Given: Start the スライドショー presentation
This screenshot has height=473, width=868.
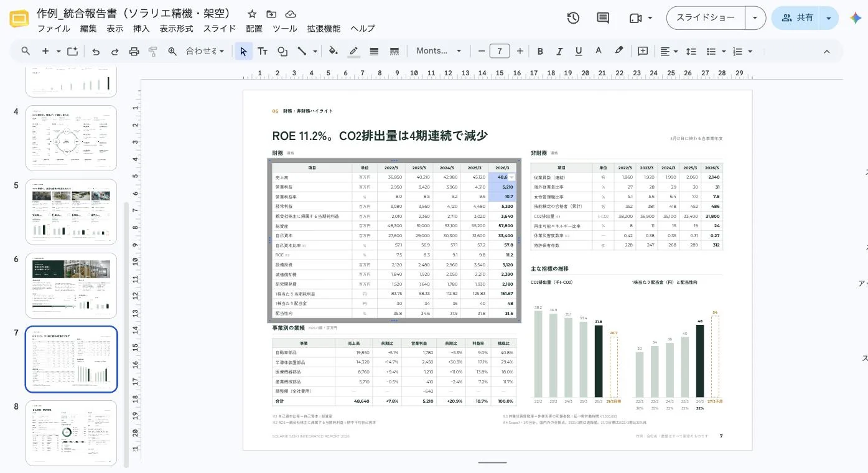Looking at the screenshot, I should 706,18.
